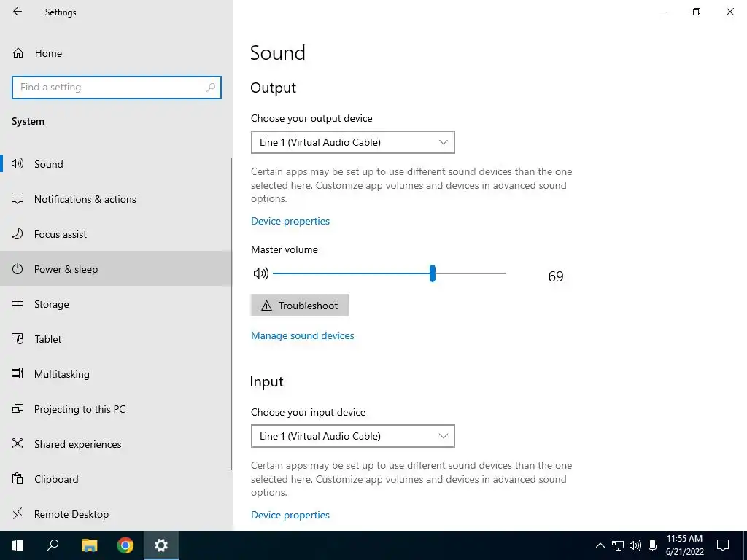Click the master volume slider handle
This screenshot has width=747, height=560.
[x=433, y=273]
